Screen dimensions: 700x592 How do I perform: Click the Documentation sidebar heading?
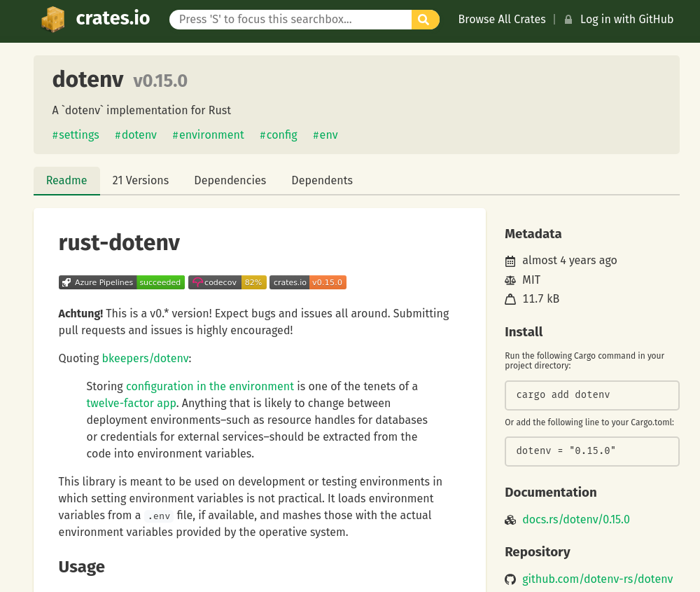550,493
